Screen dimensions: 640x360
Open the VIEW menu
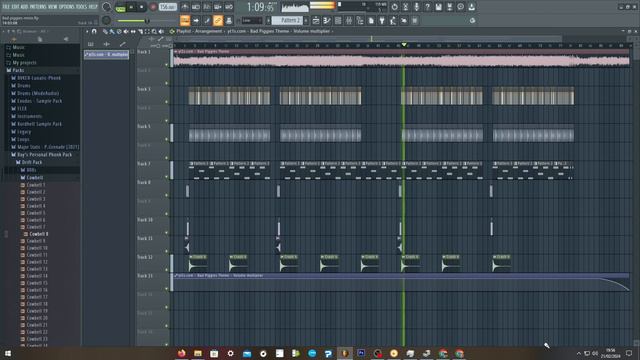click(x=53, y=7)
